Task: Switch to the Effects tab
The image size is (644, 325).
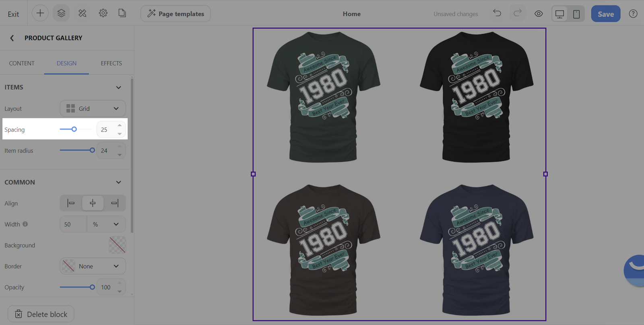Action: [x=111, y=63]
